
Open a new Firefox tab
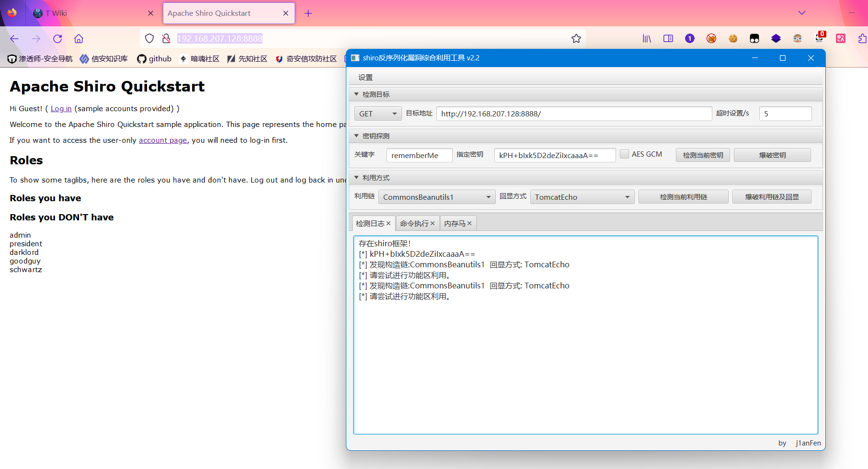click(308, 13)
